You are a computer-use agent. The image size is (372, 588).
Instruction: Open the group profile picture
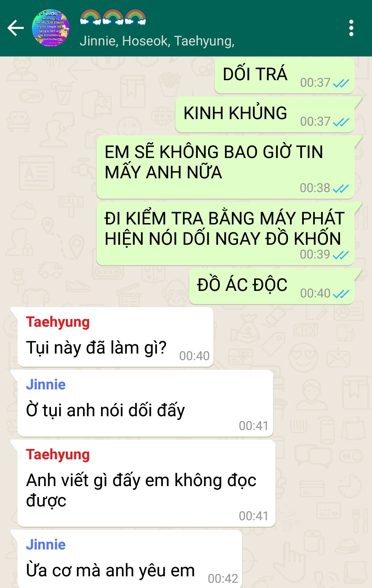[x=51, y=28]
